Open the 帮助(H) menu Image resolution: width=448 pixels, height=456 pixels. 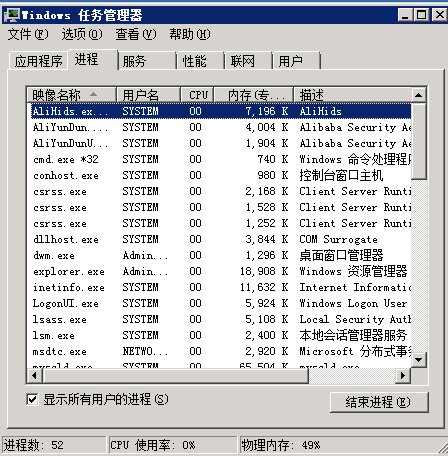click(190, 34)
